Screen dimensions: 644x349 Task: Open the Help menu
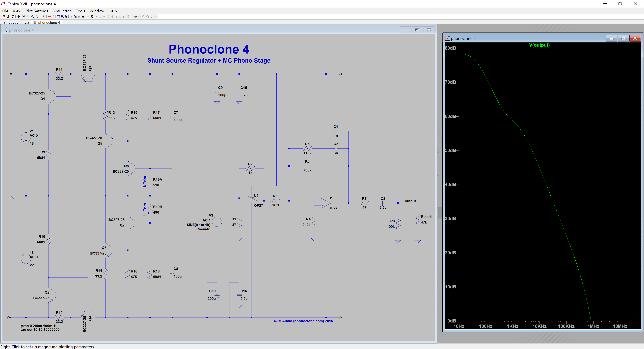(113, 11)
